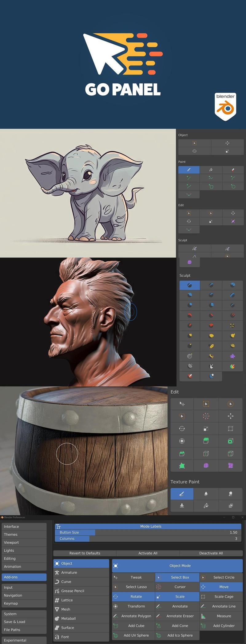Click the Columns value field
This screenshot has width=246, height=644.
pos(148,538)
